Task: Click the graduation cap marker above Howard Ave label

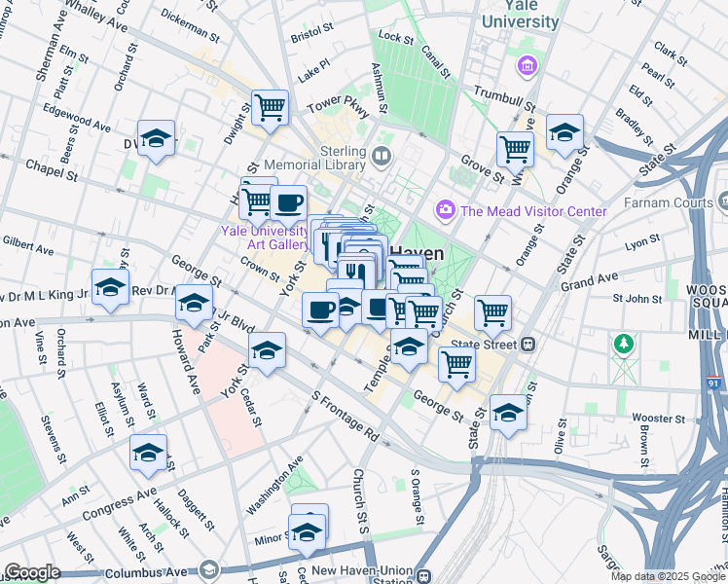Action: pyautogui.click(x=194, y=304)
